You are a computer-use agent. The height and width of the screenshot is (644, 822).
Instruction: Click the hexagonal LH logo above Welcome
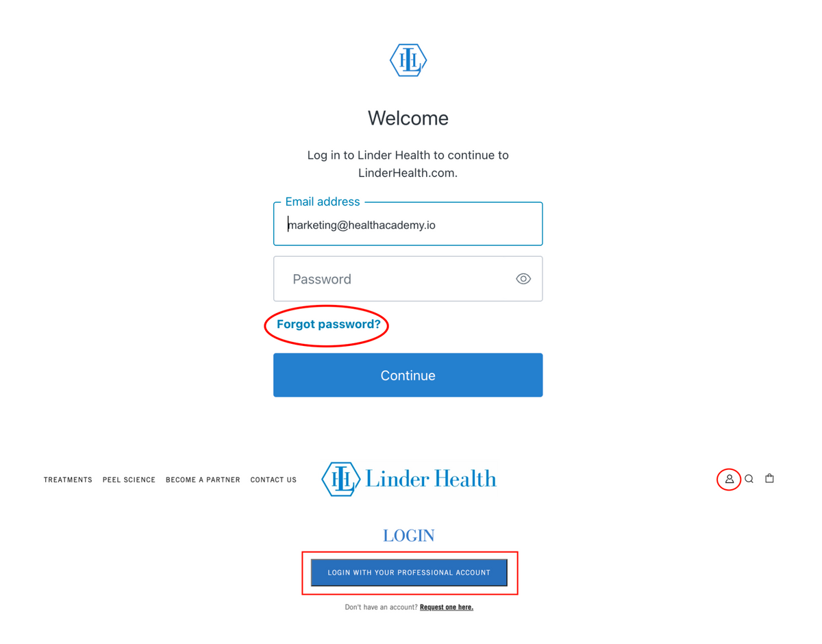coord(408,60)
